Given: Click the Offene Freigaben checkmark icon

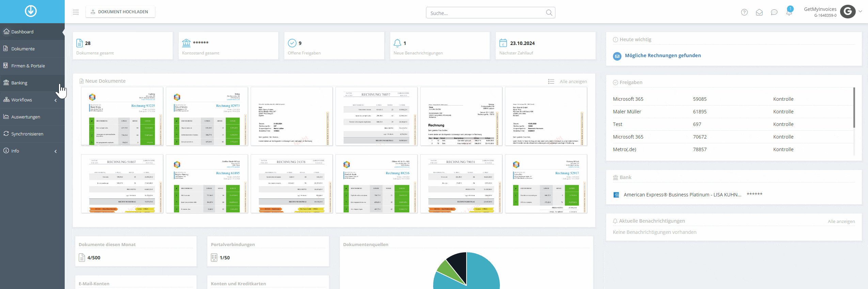Looking at the screenshot, I should click(x=292, y=43).
